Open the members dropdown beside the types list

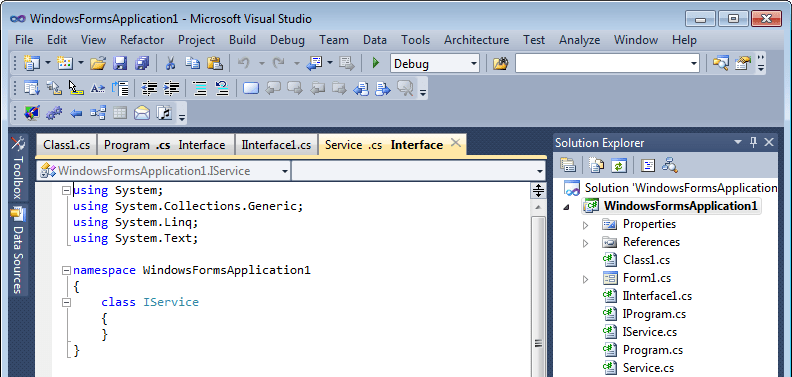[x=540, y=171]
